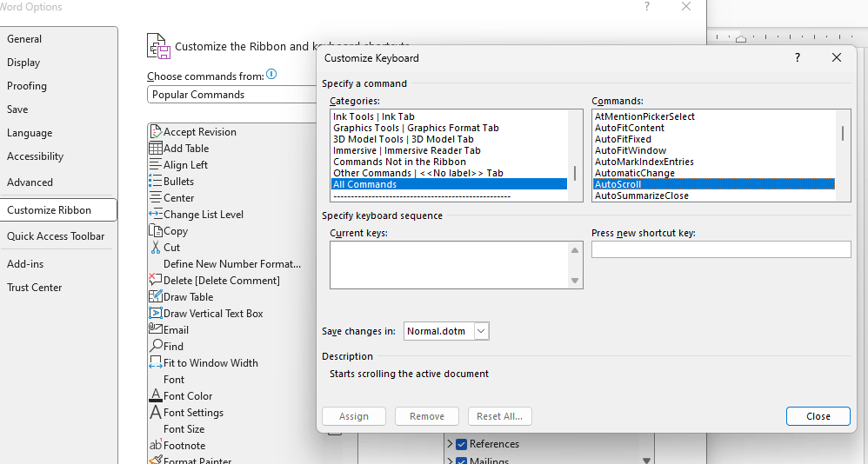Click the Email command icon
Image resolution: width=868 pixels, height=464 pixels.
click(156, 329)
